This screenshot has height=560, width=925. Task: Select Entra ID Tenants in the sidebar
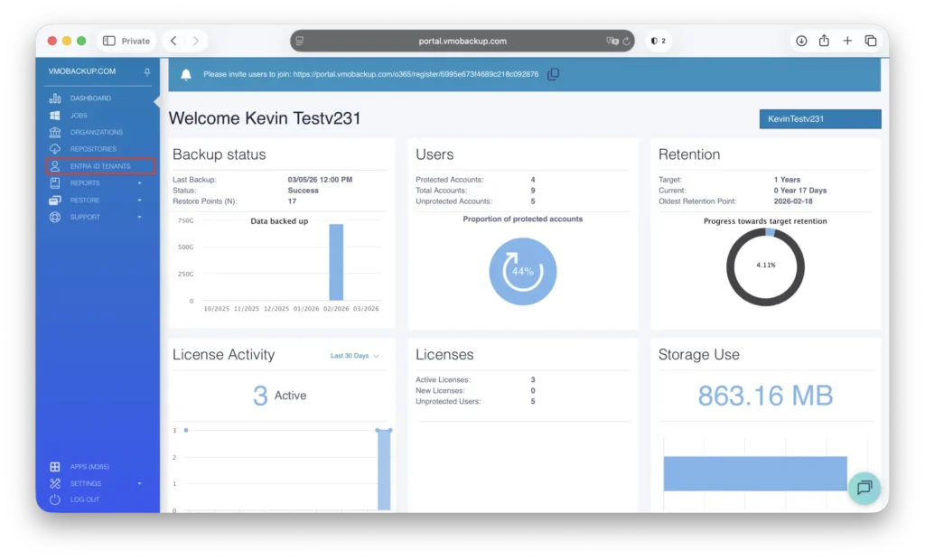100,166
